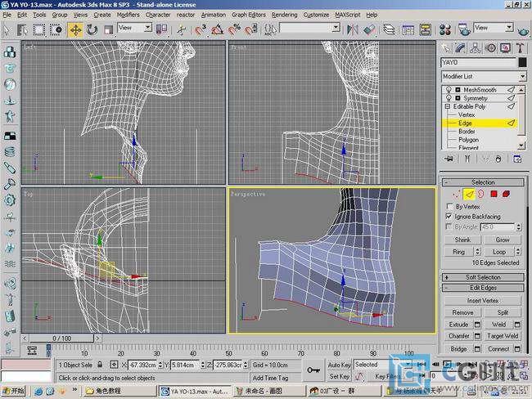The width and height of the screenshot is (532, 399).
Task: Click the Insert Vertex button
Action: pos(482,301)
